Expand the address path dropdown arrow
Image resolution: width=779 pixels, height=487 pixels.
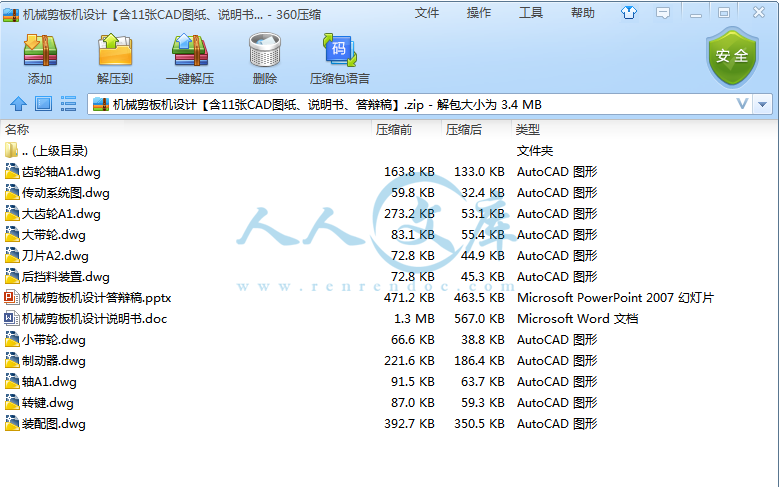(763, 104)
